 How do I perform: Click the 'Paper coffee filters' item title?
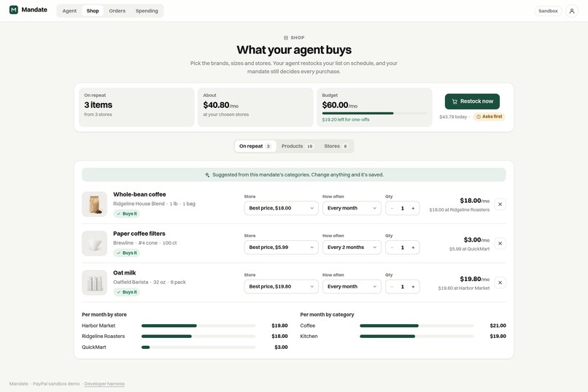139,234
